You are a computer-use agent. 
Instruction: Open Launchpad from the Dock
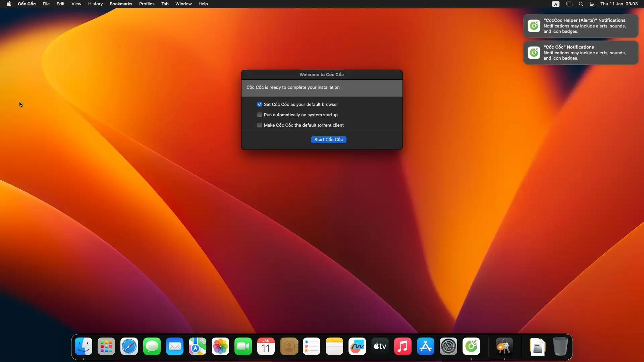click(x=106, y=347)
